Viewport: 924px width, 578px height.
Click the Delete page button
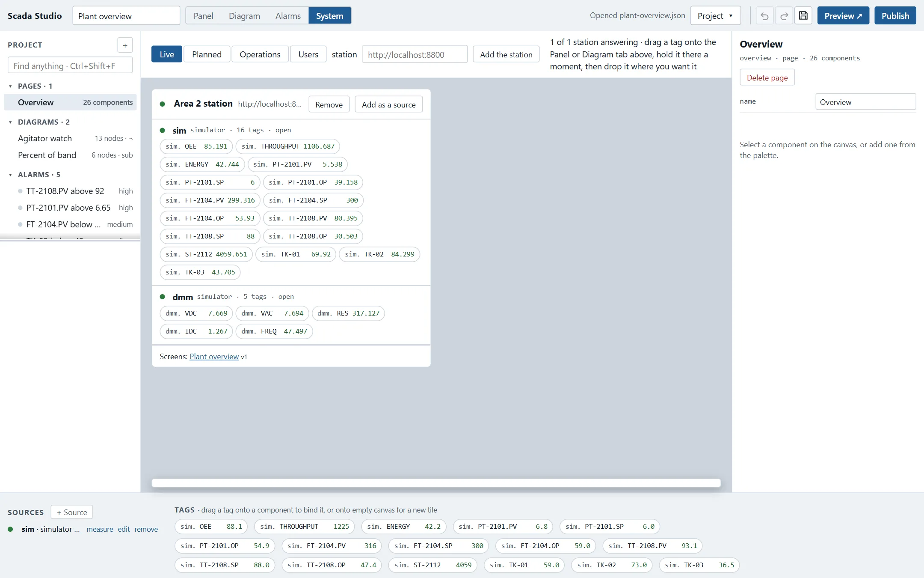click(767, 77)
